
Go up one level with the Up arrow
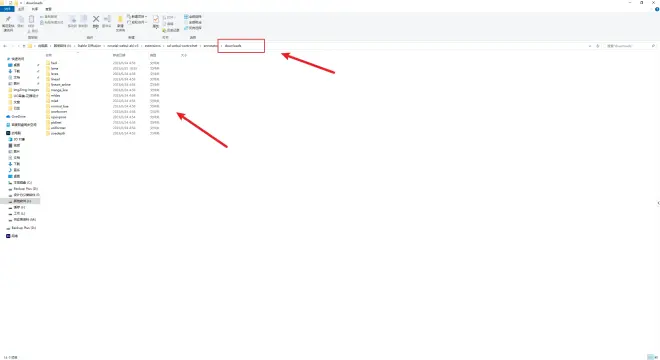(24, 46)
